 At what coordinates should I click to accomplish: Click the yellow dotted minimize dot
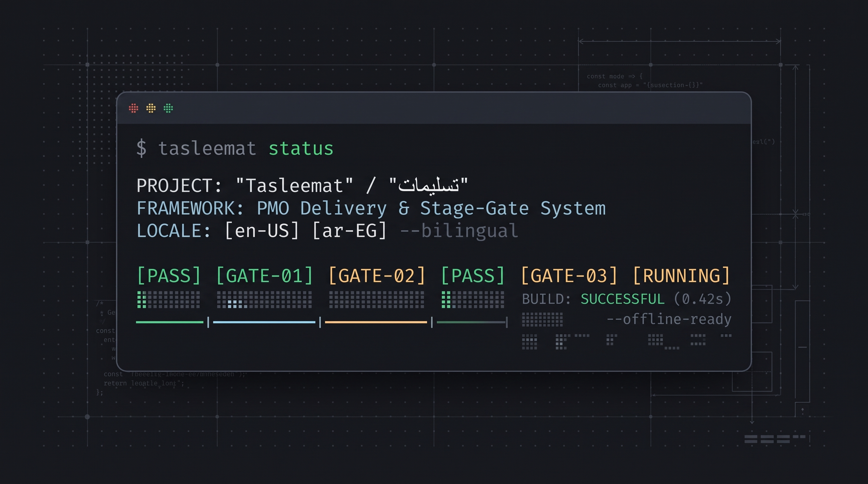pyautogui.click(x=151, y=108)
